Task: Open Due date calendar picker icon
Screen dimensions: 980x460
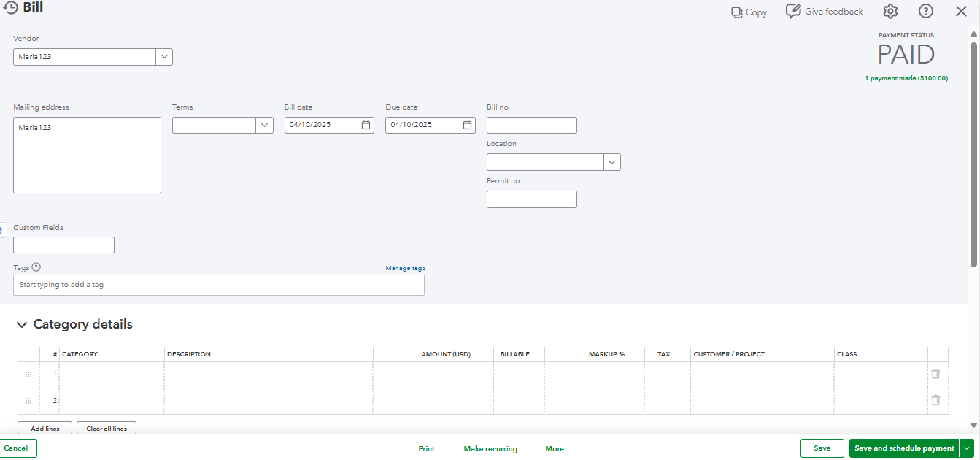Action: 468,125
